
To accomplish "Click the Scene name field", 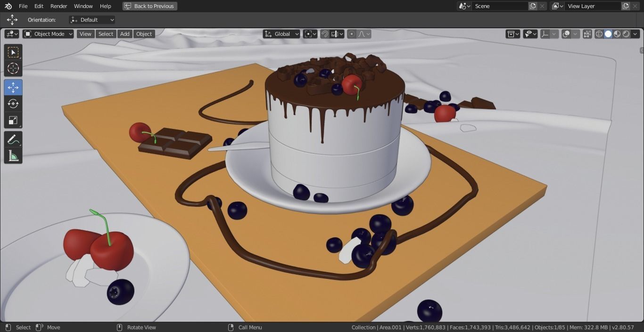I will [x=500, y=6].
